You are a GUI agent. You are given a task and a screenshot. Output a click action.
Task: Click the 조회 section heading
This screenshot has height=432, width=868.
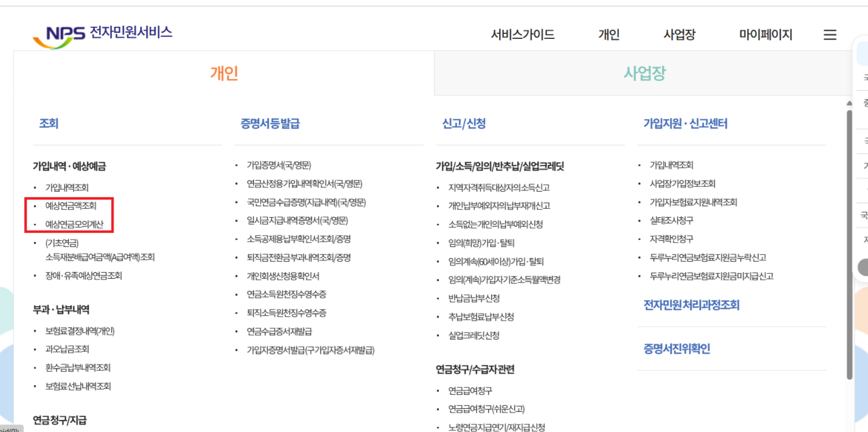click(x=49, y=124)
